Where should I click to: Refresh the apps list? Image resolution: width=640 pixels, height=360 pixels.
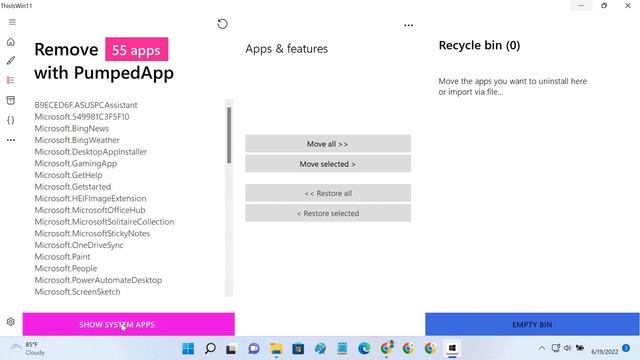pyautogui.click(x=222, y=24)
